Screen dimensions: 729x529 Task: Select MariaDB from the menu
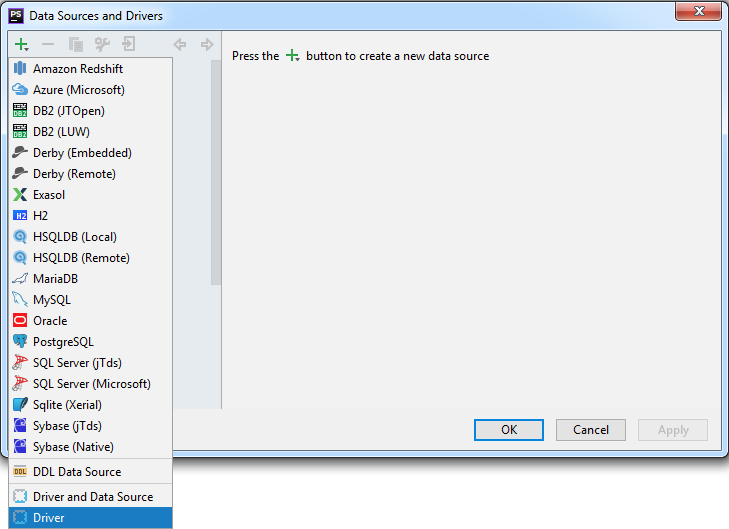[x=55, y=279]
